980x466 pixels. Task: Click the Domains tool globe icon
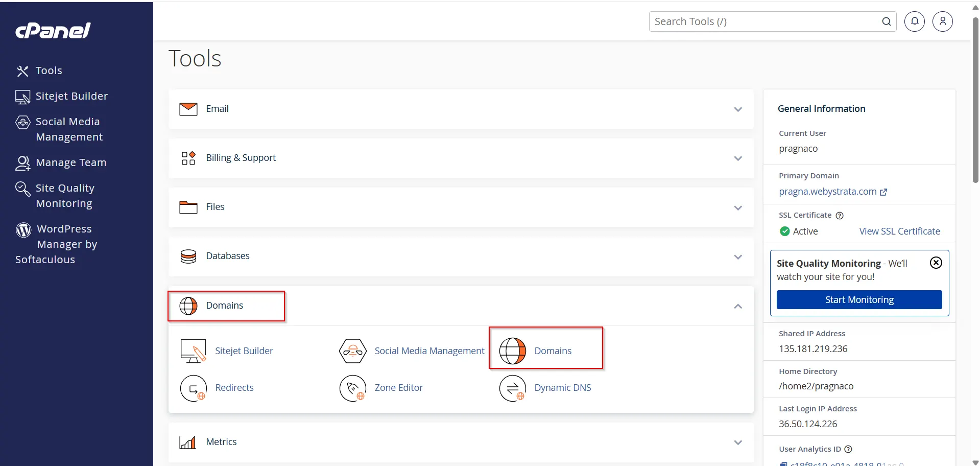click(x=513, y=351)
